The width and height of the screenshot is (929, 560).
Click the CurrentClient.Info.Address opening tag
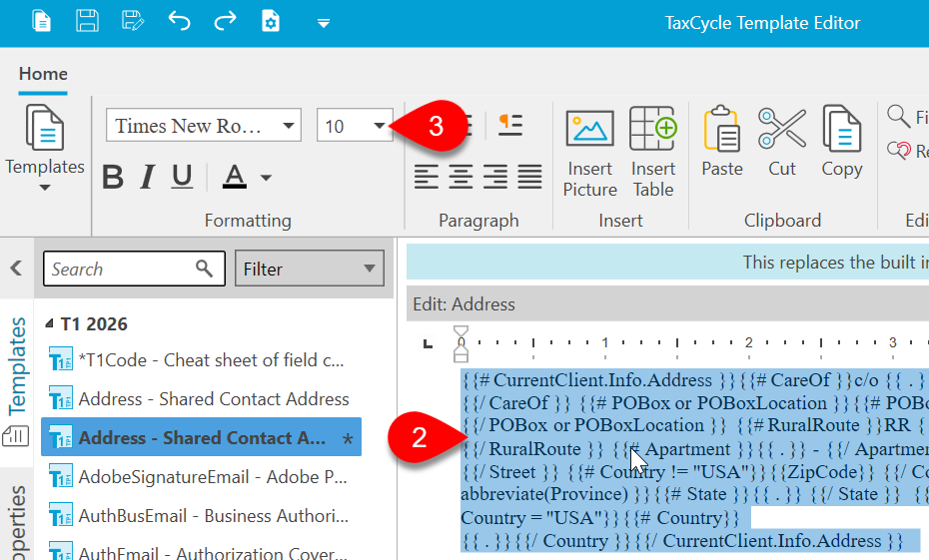(x=594, y=380)
